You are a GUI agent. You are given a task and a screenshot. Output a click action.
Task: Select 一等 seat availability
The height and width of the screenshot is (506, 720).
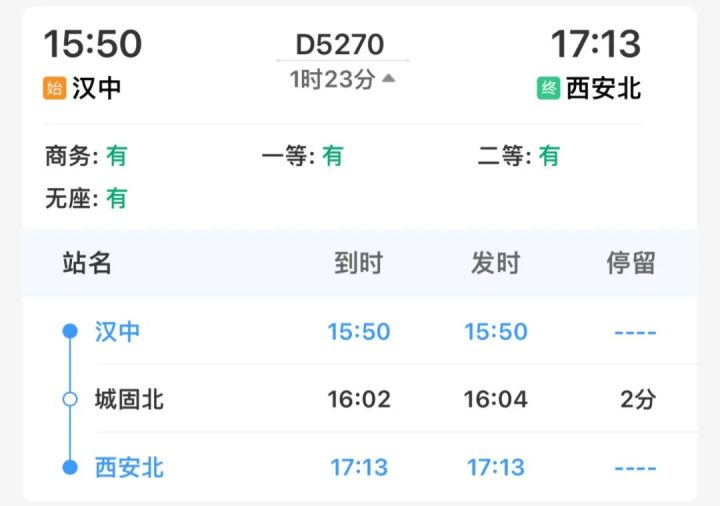[x=302, y=156]
